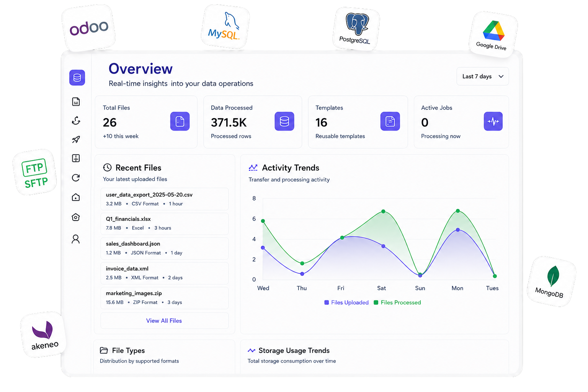Click the anchor-shaped sync sidebar icon
588x392 pixels.
coord(76,121)
